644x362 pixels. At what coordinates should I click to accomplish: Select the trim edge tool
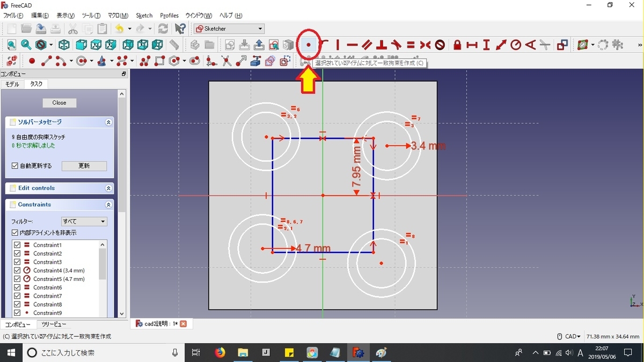(x=226, y=61)
